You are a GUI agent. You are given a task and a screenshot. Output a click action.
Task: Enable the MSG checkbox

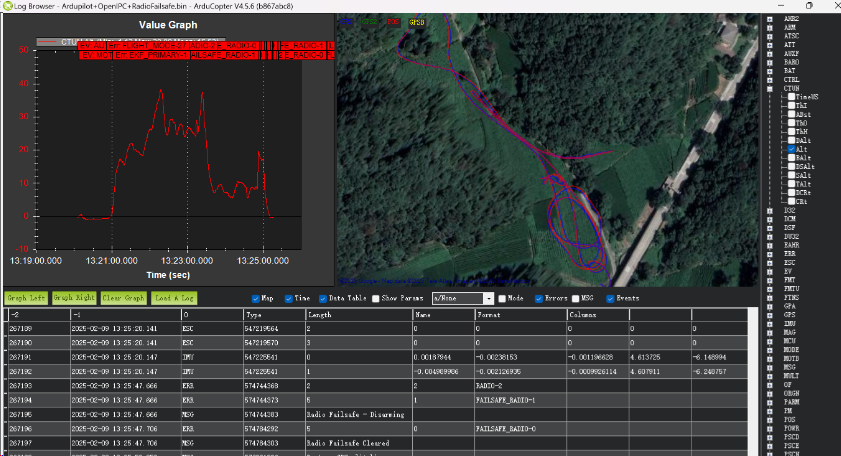tap(576, 298)
